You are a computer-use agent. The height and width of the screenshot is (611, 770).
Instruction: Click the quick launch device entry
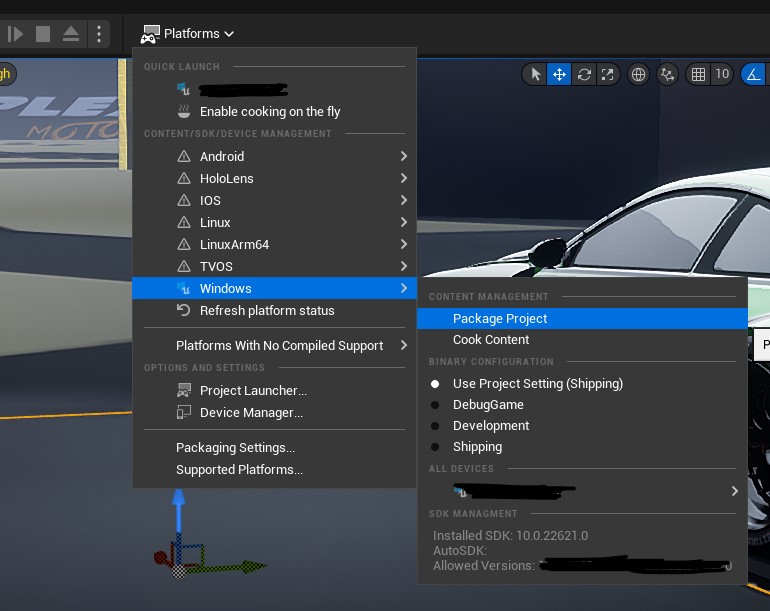pyautogui.click(x=275, y=89)
